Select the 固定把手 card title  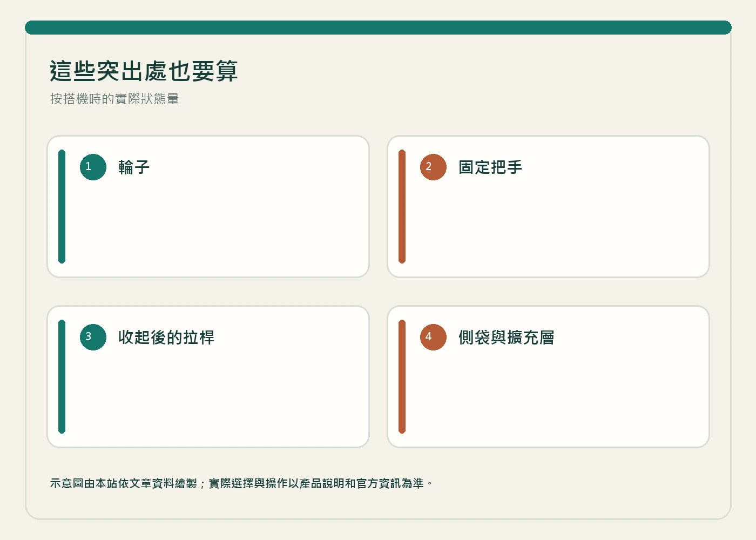click(490, 167)
